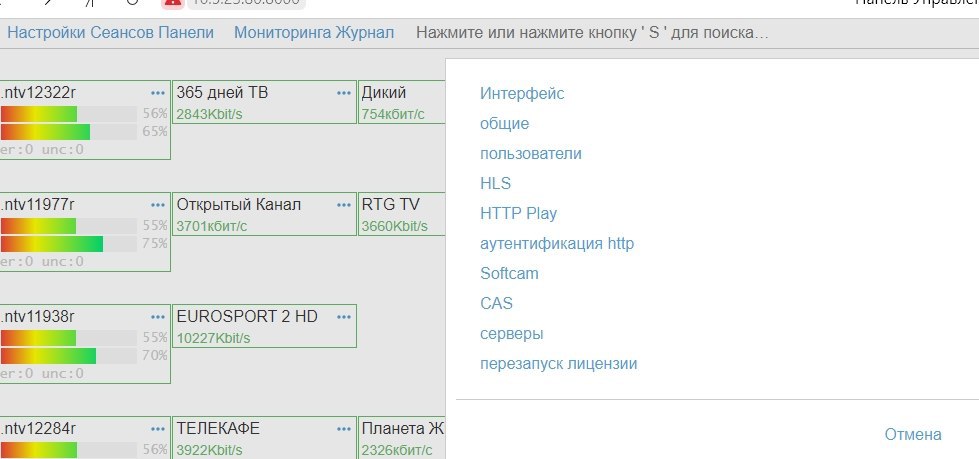
Task: Select серверы settings section
Action: (511, 333)
